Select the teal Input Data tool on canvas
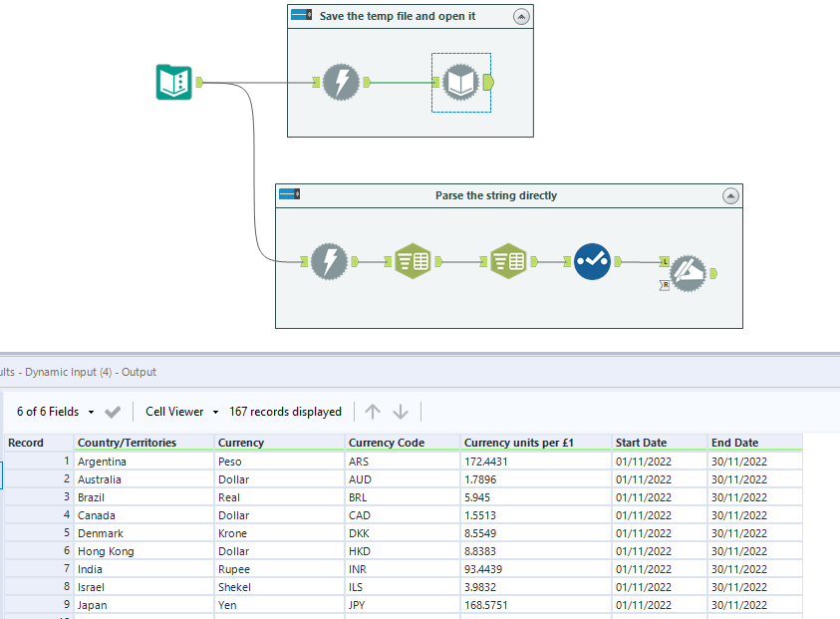 [x=173, y=82]
